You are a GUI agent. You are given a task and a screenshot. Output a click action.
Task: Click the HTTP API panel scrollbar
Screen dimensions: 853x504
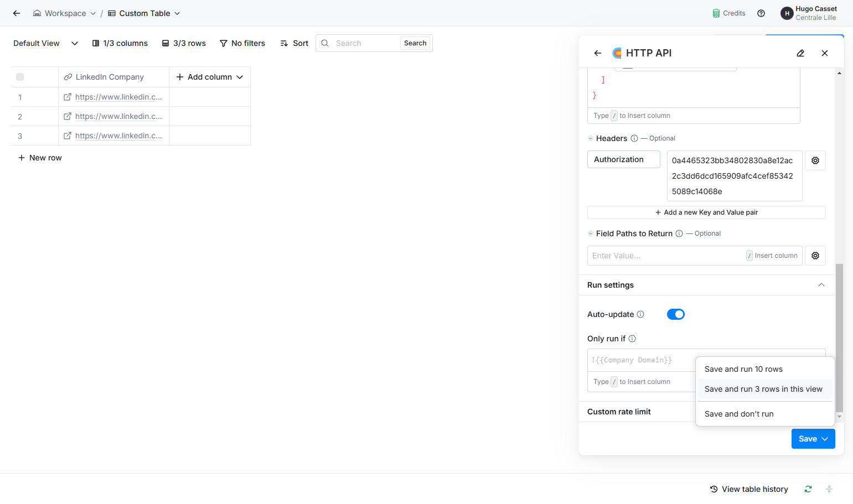[839, 337]
